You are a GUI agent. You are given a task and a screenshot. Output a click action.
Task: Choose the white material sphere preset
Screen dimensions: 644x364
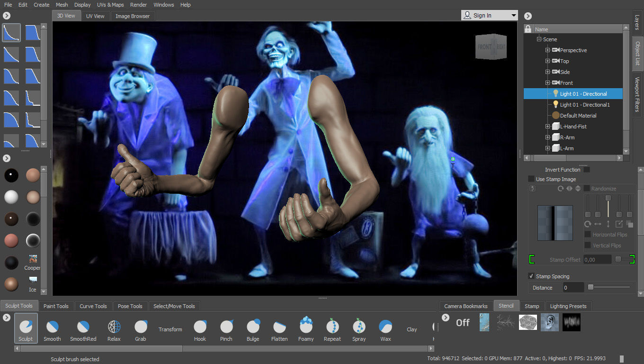coord(11,197)
